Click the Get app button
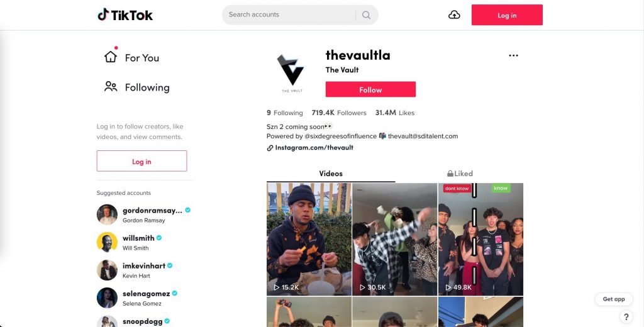Screen dimensions: 644x327 614,299
